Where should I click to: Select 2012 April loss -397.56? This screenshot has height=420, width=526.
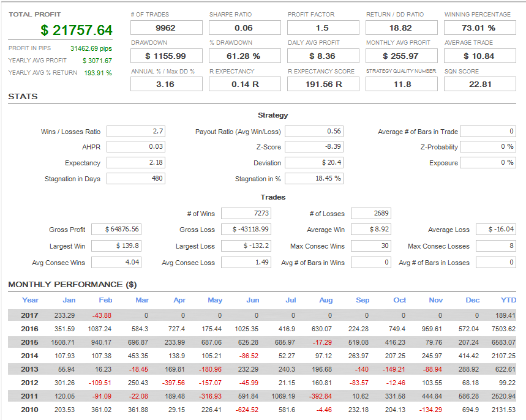tap(173, 383)
